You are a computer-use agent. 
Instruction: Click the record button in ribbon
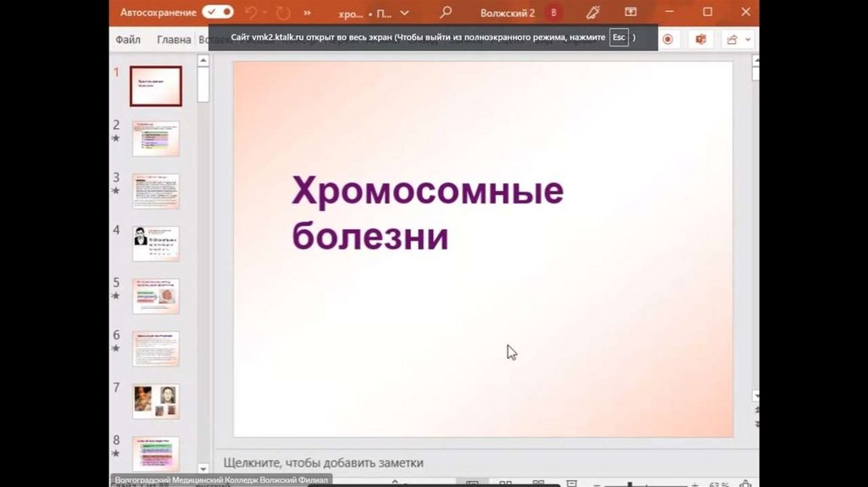point(668,39)
